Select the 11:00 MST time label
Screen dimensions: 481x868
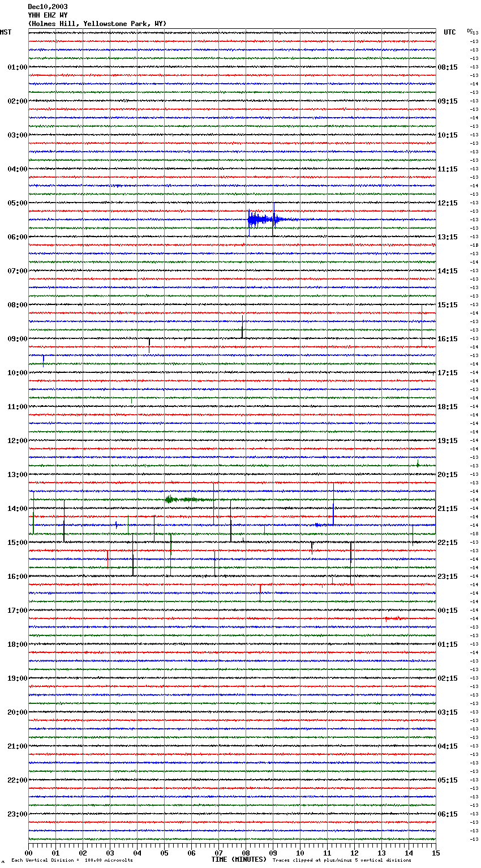tap(18, 407)
